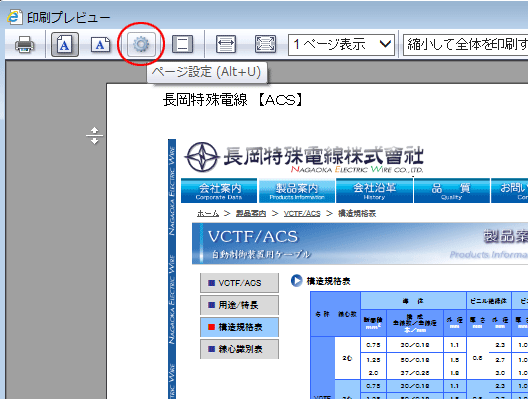528x399 pixels.
Task: Click the printer icon to print document
Action: click(25, 44)
